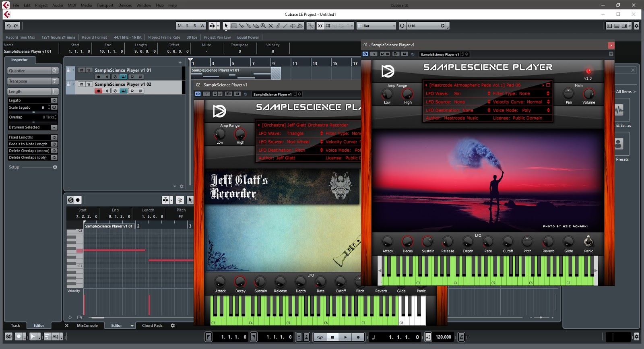Image resolution: width=644 pixels, height=349 pixels.
Task: Toggle Monitor speaker on track 02
Action: pyautogui.click(x=107, y=91)
